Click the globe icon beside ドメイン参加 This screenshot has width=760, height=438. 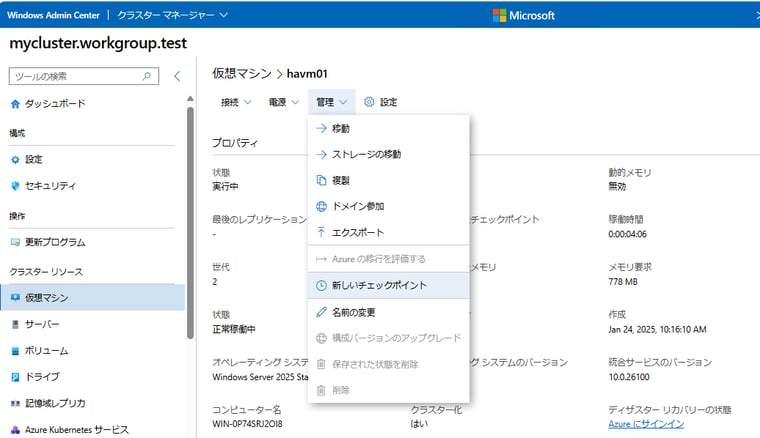point(321,206)
